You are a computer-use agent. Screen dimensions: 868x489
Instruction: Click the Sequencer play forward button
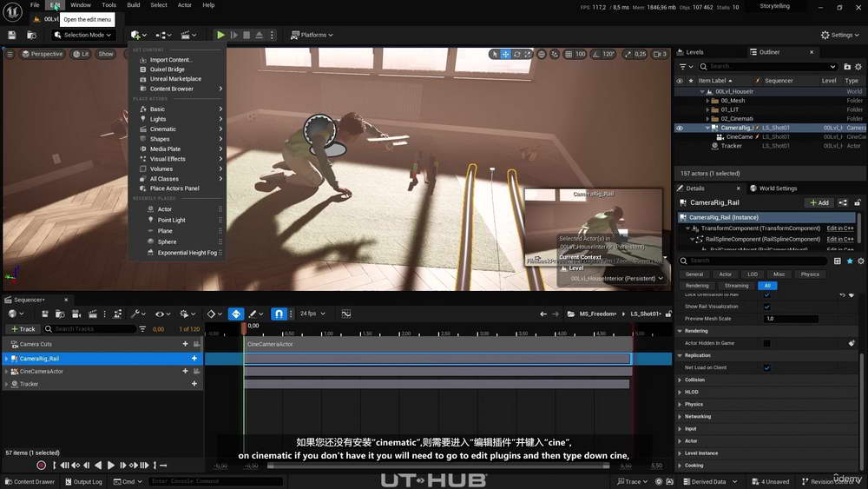click(x=111, y=466)
